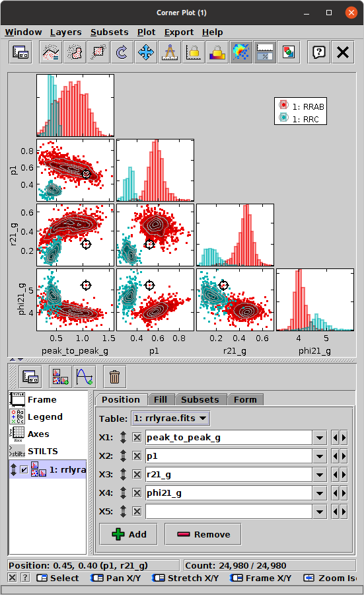
Task: Click the Add button
Action: click(x=129, y=534)
